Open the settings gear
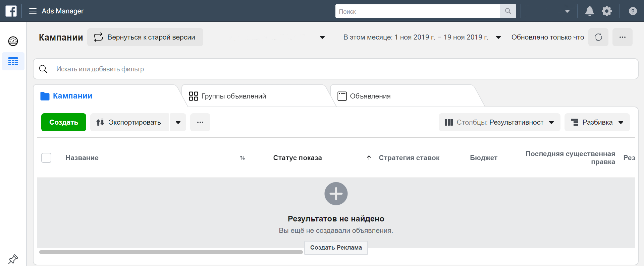 [x=607, y=11]
